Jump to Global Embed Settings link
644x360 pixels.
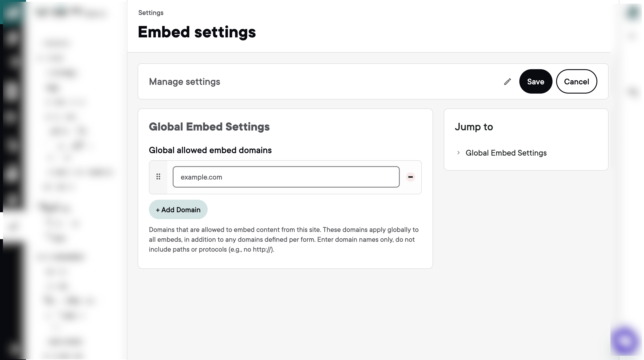pos(506,153)
